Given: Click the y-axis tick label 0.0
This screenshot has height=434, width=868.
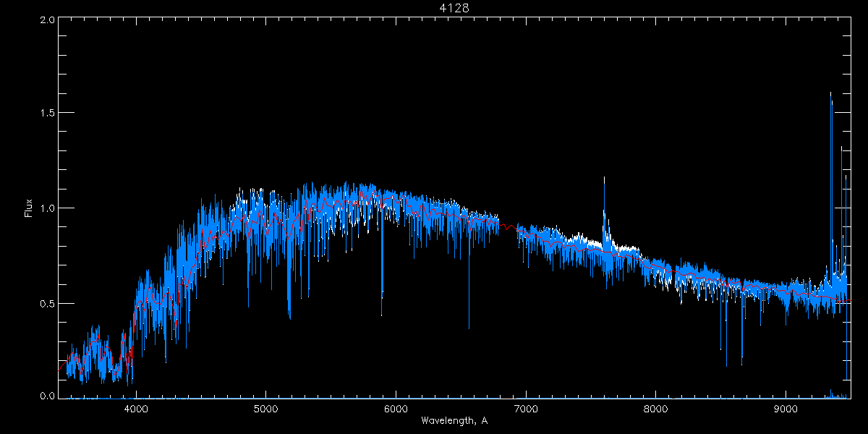Looking at the screenshot, I should point(46,396).
